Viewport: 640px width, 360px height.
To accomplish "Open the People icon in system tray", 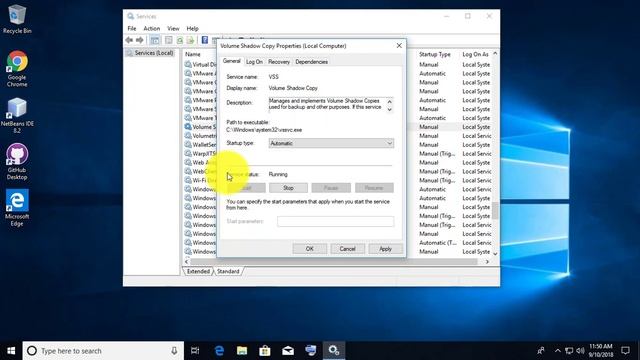I will 541,351.
